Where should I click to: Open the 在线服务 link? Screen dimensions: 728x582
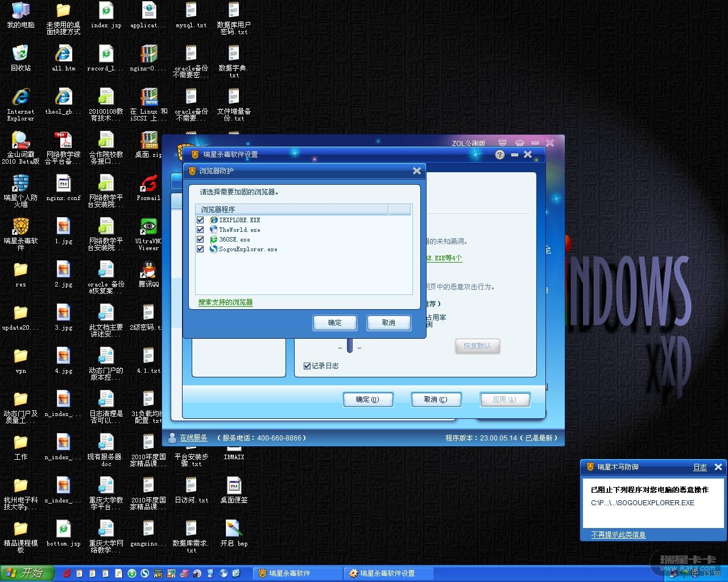coord(194,438)
